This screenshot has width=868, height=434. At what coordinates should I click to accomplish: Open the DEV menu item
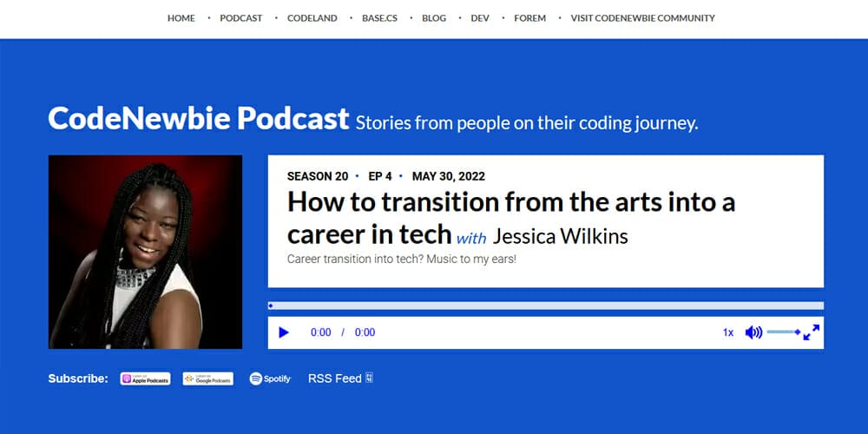click(x=480, y=18)
